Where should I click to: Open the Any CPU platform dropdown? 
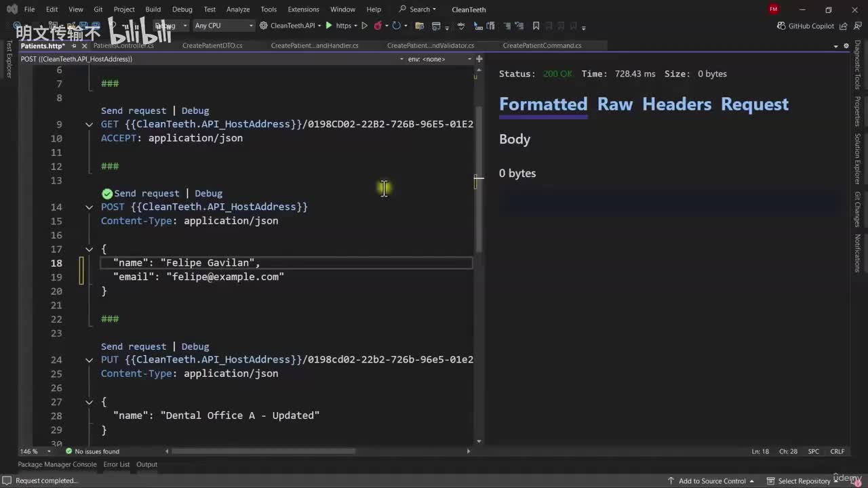(x=223, y=26)
